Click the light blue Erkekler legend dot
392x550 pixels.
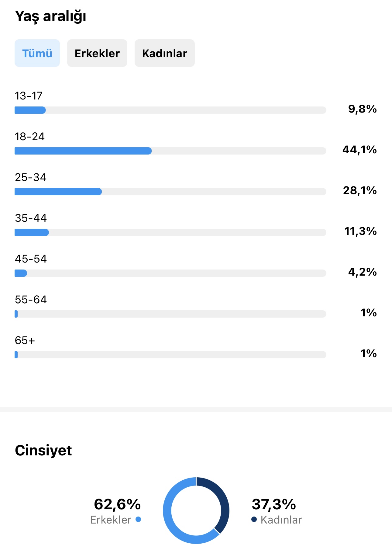pyautogui.click(x=138, y=519)
